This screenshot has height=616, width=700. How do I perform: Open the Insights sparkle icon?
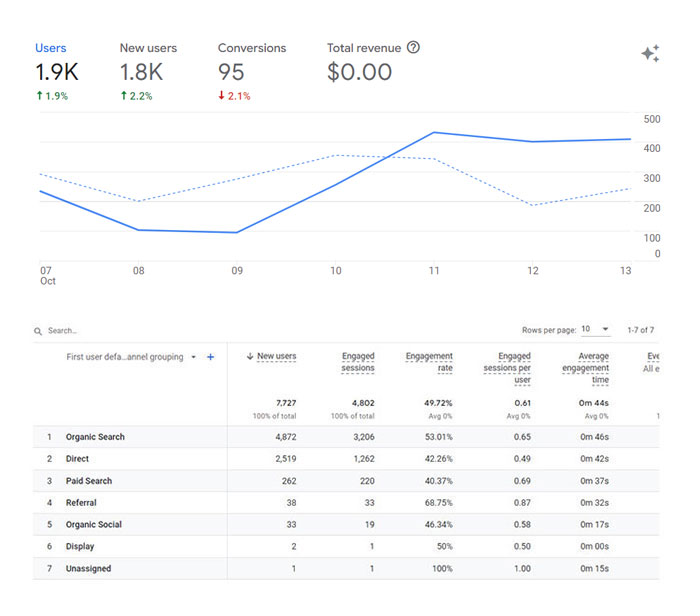(x=650, y=54)
